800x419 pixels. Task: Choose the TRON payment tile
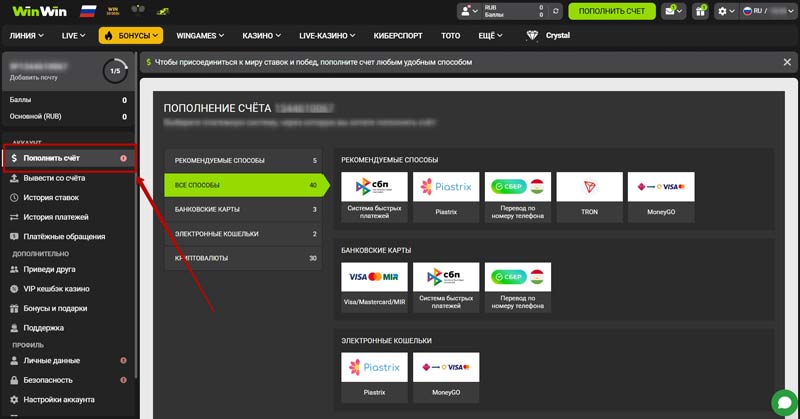(589, 196)
